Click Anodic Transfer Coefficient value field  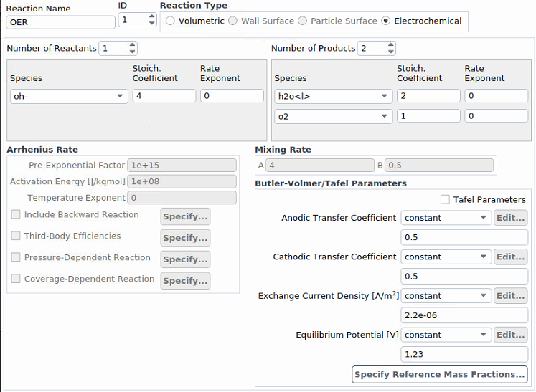[x=464, y=237]
